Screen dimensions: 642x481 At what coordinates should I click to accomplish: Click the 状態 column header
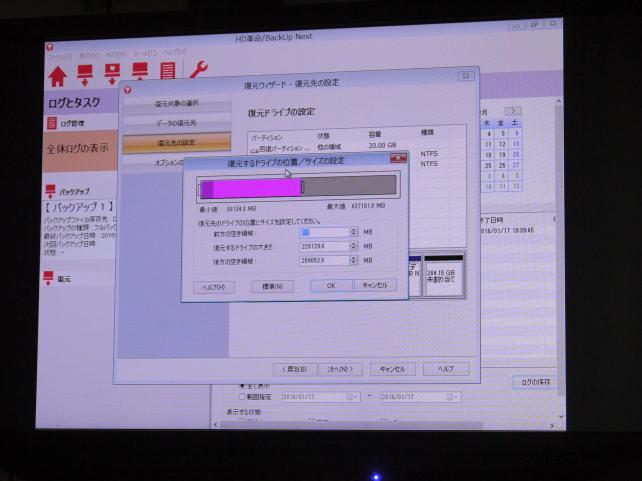tap(323, 135)
